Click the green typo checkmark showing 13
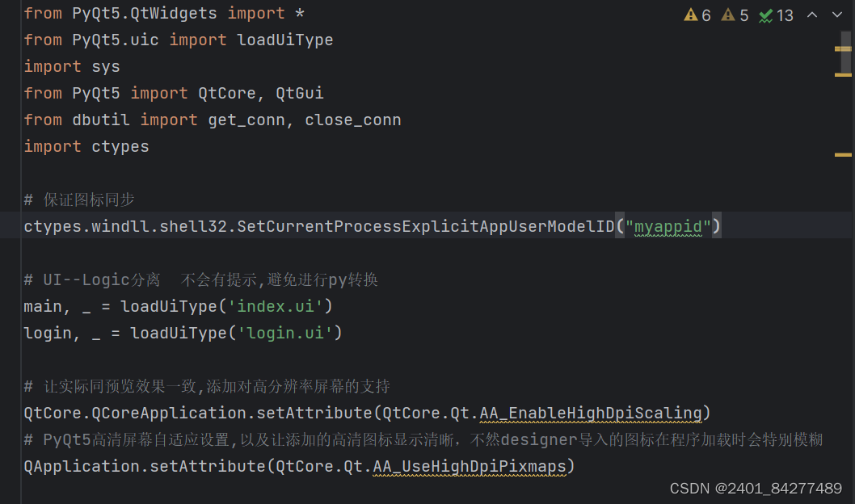This screenshot has height=504, width=855. coord(769,14)
